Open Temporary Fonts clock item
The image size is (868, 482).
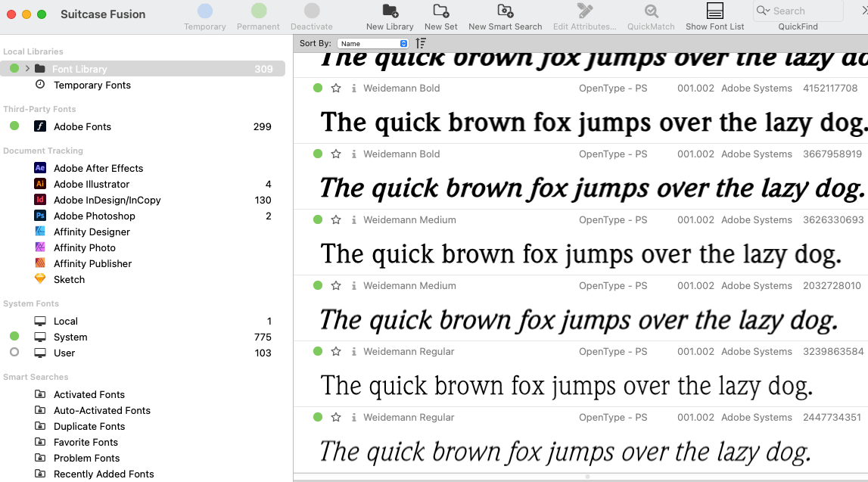click(x=40, y=84)
